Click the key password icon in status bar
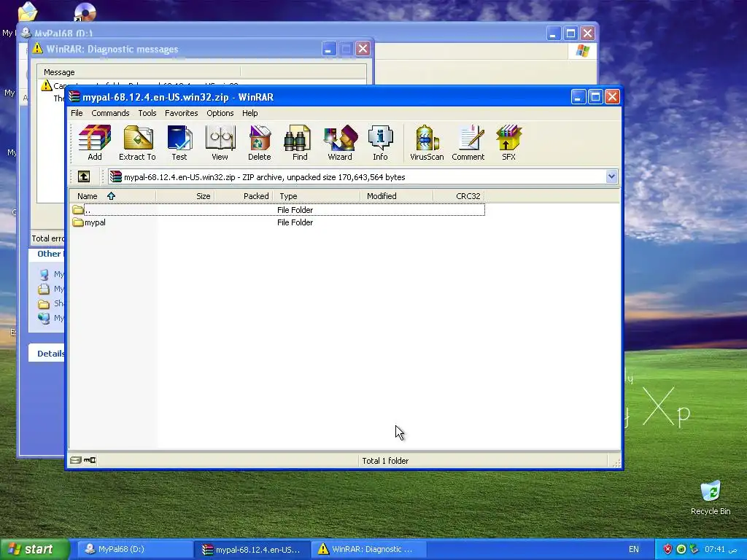 90,460
